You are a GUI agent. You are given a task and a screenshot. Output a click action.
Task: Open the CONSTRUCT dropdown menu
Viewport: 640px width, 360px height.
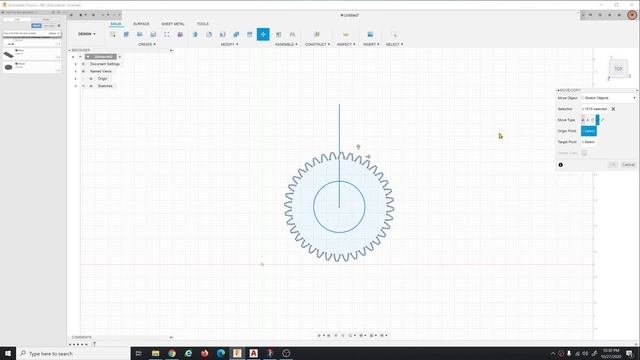click(x=317, y=44)
